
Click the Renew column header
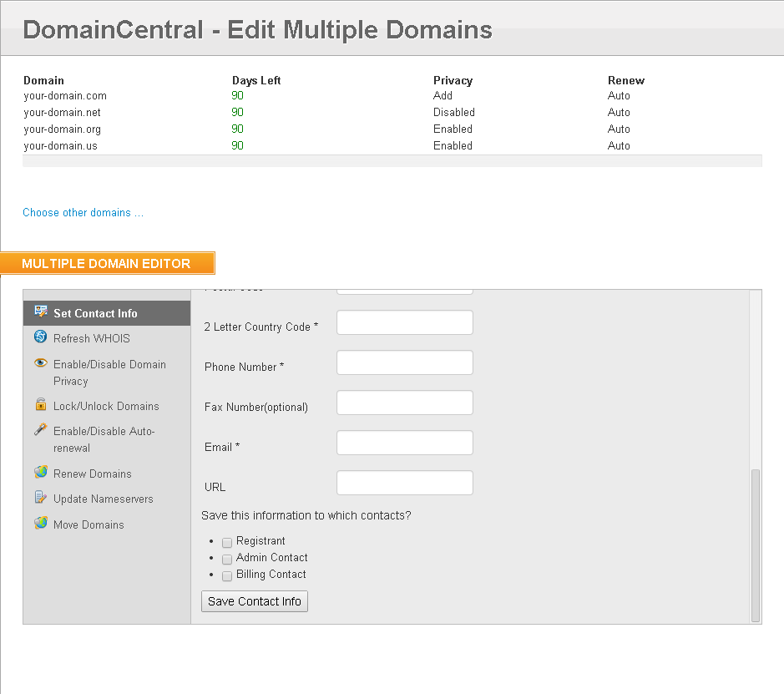(626, 80)
